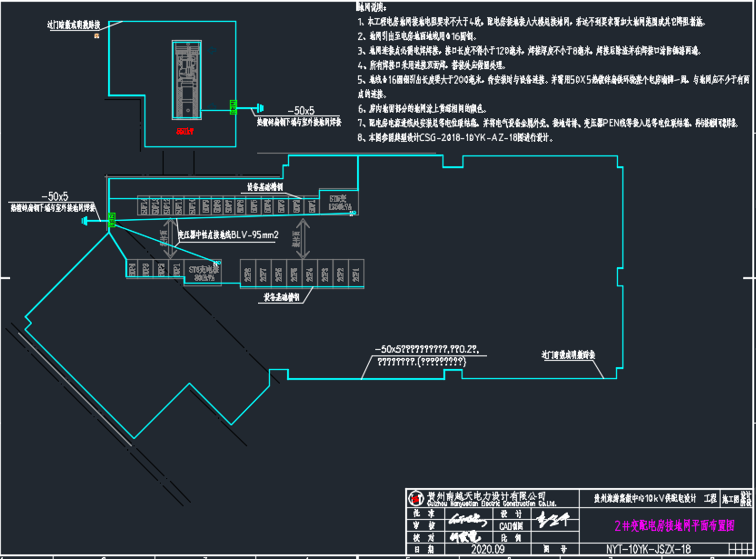Select the double arrow right of the BLV-95mm2 label
This screenshot has height=559, width=756.
tap(303, 239)
